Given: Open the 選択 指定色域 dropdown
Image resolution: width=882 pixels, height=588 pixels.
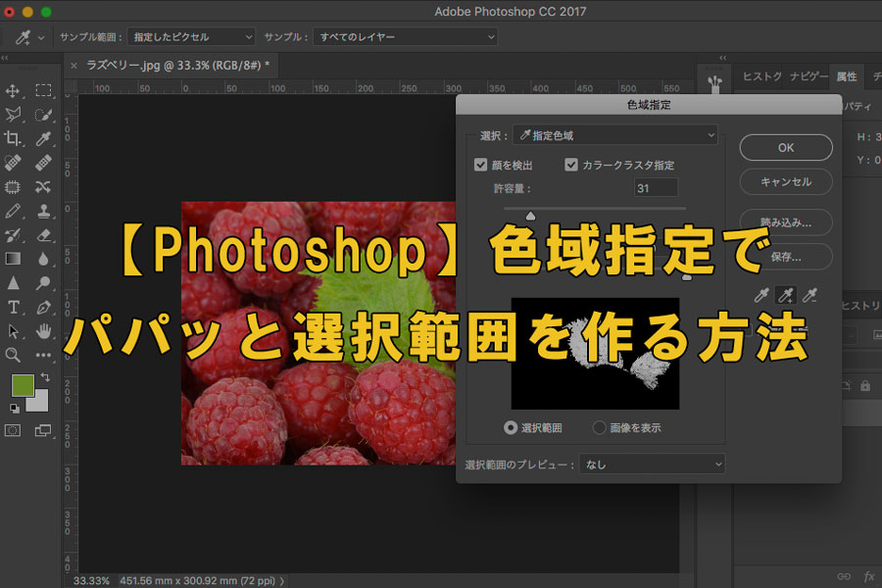Looking at the screenshot, I should tap(615, 135).
